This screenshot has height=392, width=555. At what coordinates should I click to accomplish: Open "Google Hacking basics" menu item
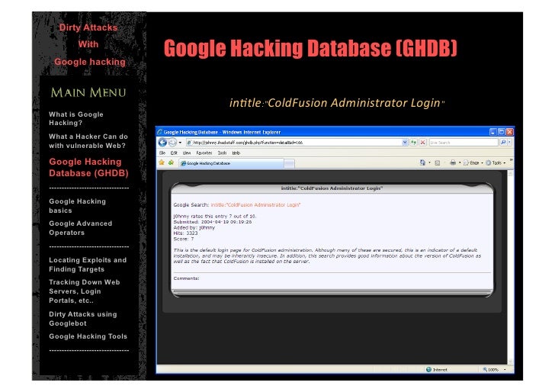[x=77, y=206]
